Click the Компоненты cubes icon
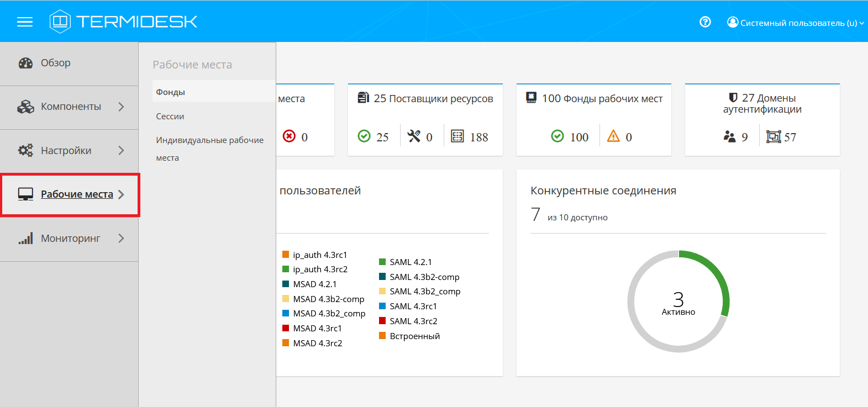 (x=25, y=107)
